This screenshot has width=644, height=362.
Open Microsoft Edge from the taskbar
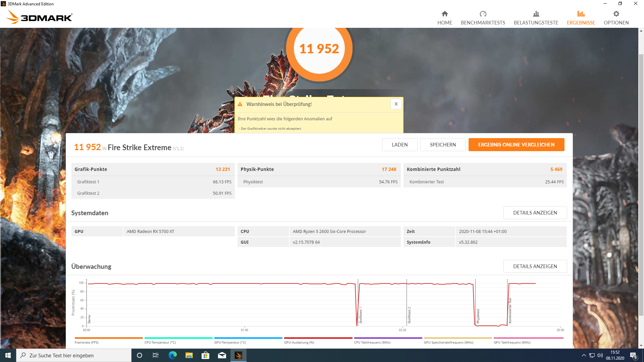point(172,355)
